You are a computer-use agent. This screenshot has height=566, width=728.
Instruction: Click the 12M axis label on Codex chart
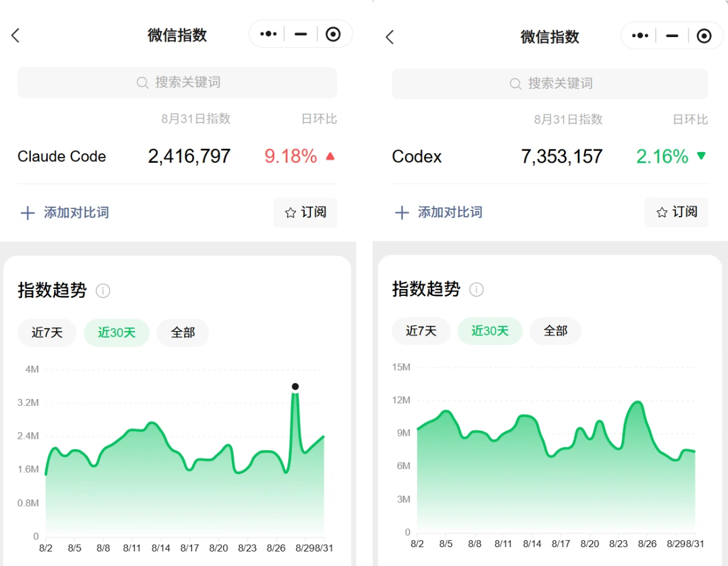(x=401, y=400)
